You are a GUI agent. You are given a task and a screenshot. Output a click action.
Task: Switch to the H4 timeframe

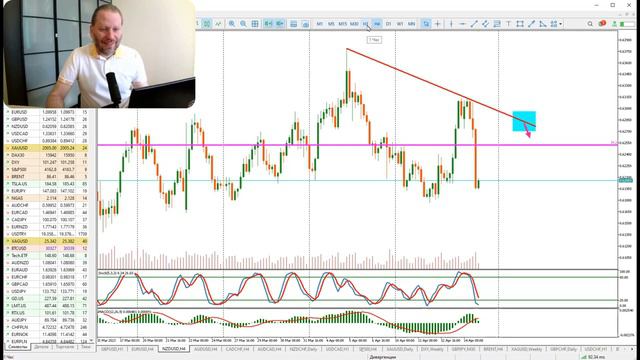pyautogui.click(x=377, y=24)
